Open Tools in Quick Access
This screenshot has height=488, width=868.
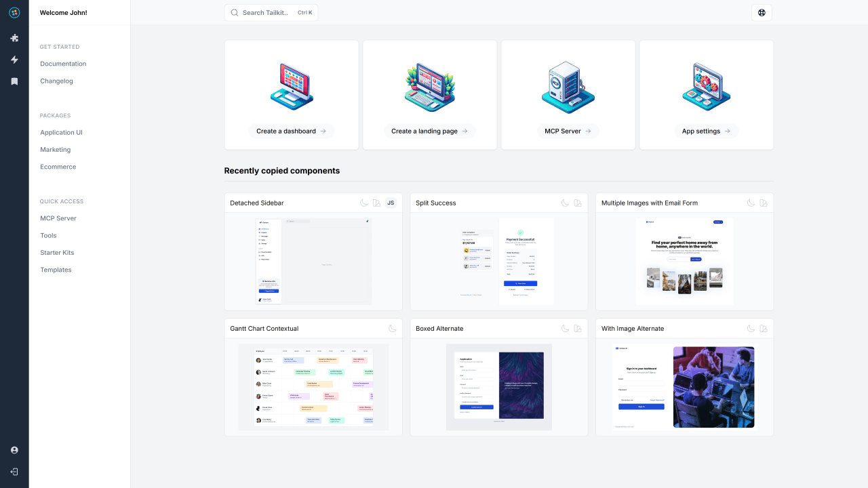click(48, 235)
